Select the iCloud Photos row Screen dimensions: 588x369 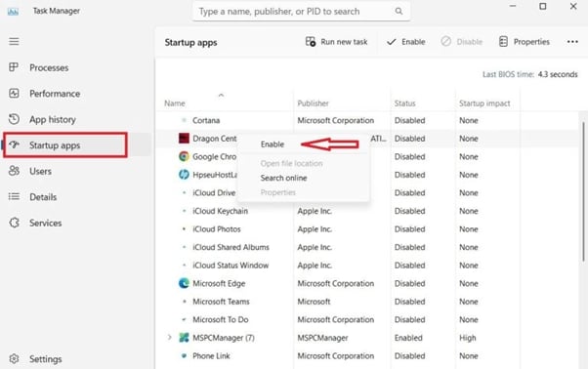[x=367, y=228]
